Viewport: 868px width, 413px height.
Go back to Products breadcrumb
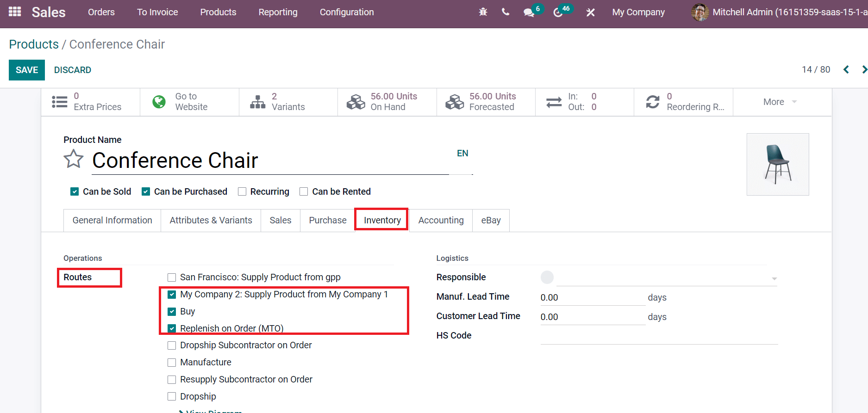[x=34, y=44]
